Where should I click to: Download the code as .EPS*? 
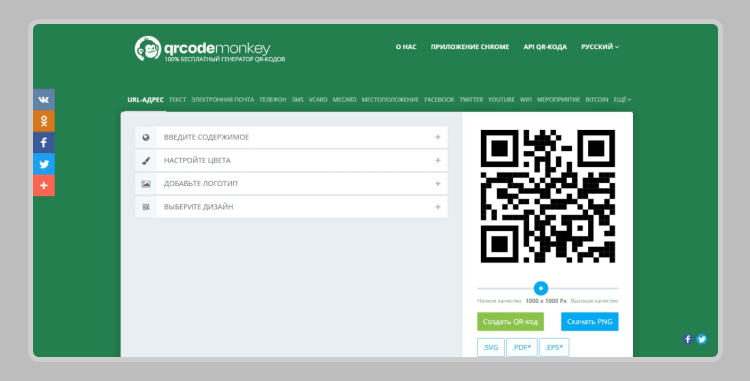pos(554,348)
